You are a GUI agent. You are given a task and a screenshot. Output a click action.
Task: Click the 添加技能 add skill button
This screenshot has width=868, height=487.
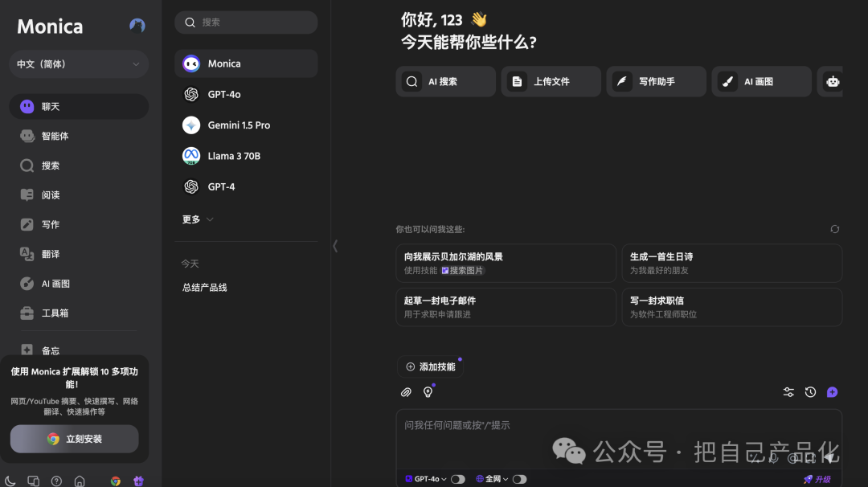coord(430,367)
